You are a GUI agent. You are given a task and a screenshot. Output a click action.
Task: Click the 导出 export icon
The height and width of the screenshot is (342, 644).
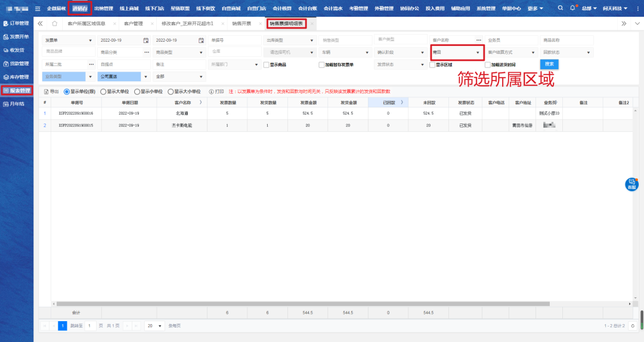point(47,92)
